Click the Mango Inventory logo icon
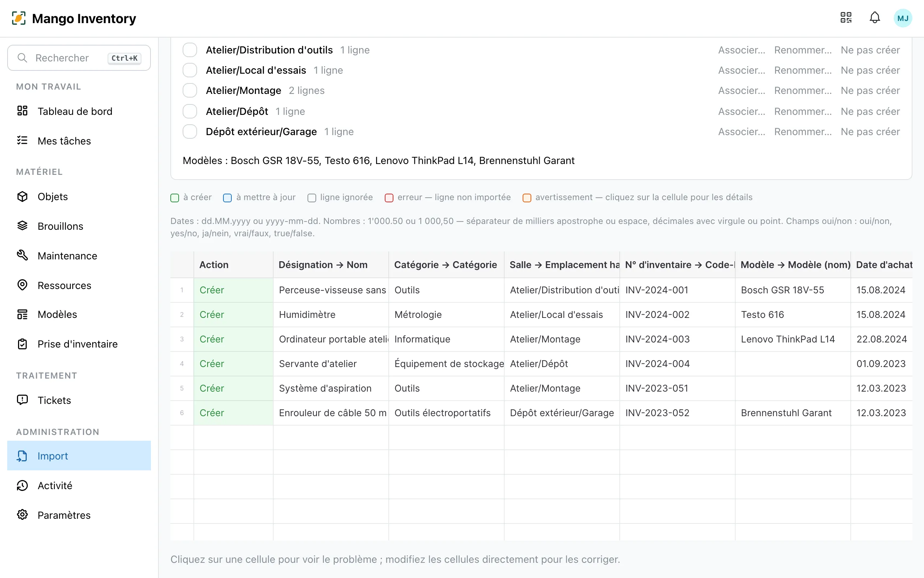Image resolution: width=924 pixels, height=578 pixels. [x=19, y=18]
